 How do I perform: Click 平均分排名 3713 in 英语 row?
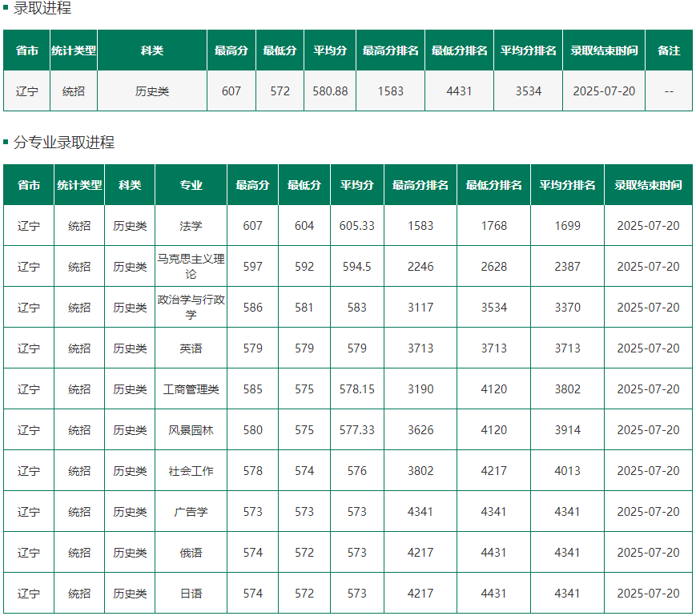567,348
